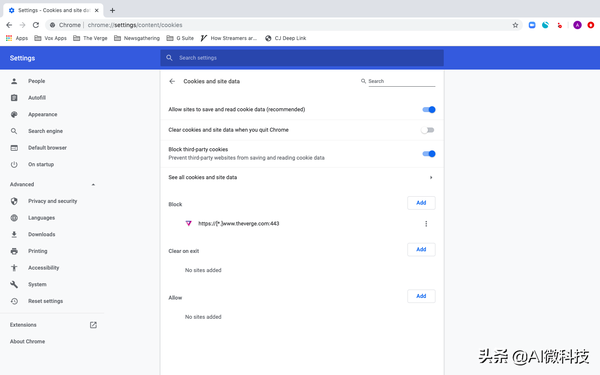Open Extensions via its external link icon

[93, 325]
